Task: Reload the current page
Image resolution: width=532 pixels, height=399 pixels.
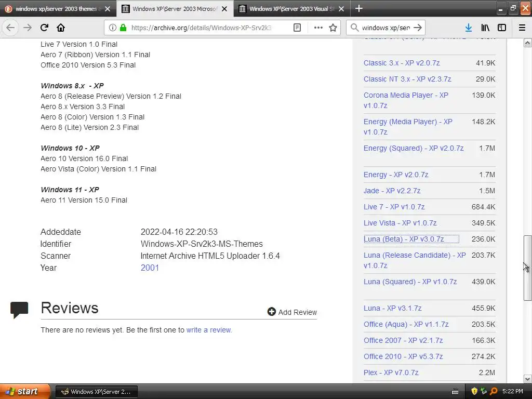Action: [x=44, y=28]
